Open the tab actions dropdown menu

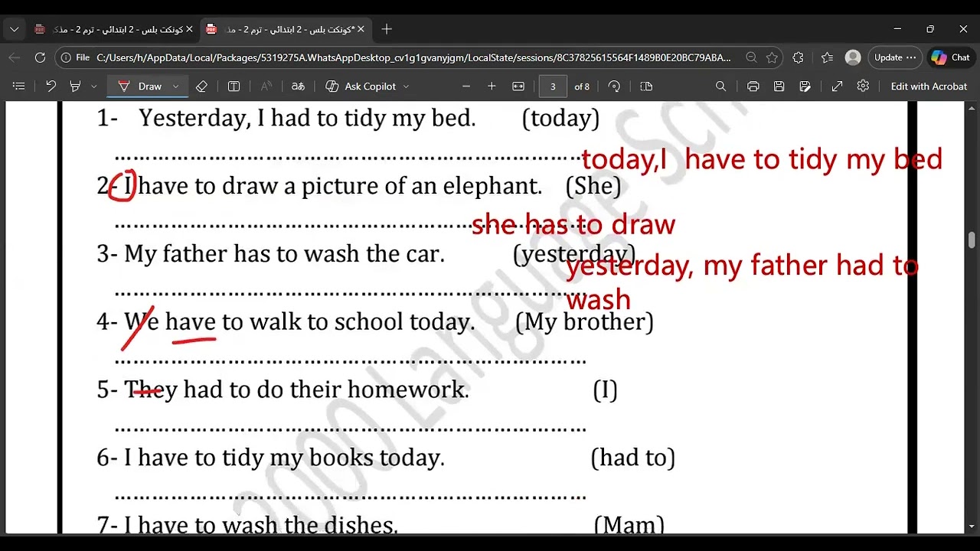tap(14, 29)
